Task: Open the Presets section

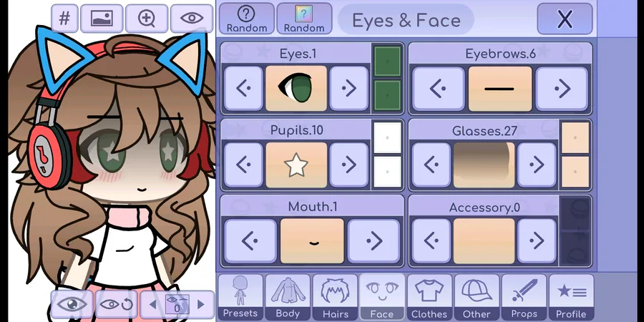Action: click(x=240, y=298)
